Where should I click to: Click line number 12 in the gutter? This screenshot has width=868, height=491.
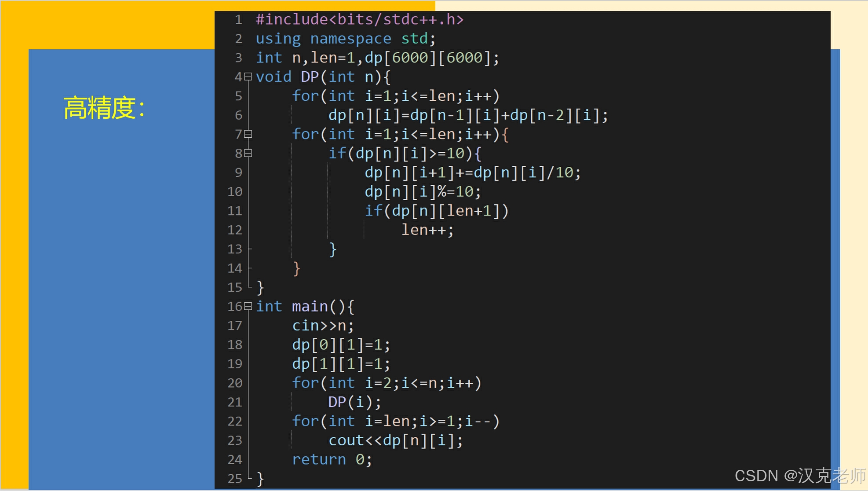click(235, 230)
